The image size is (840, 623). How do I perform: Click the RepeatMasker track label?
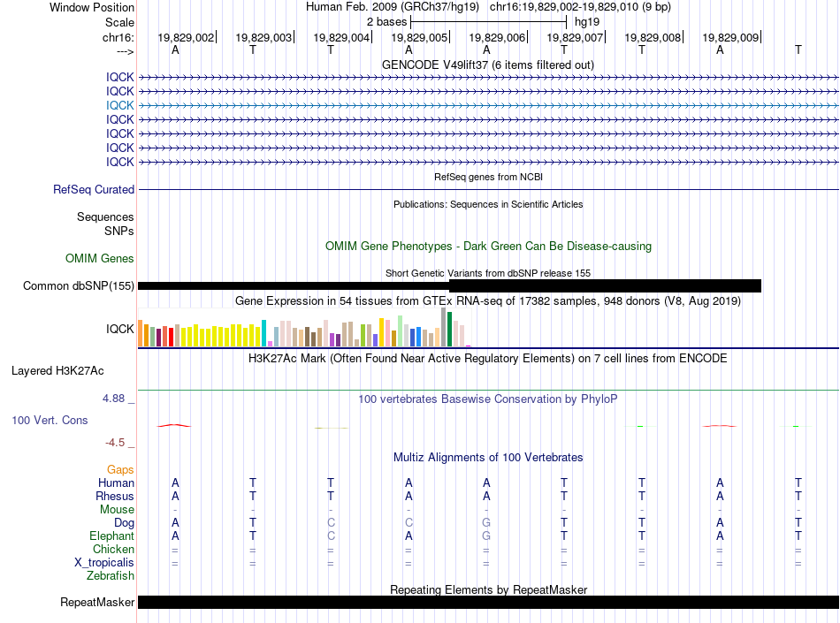click(97, 602)
